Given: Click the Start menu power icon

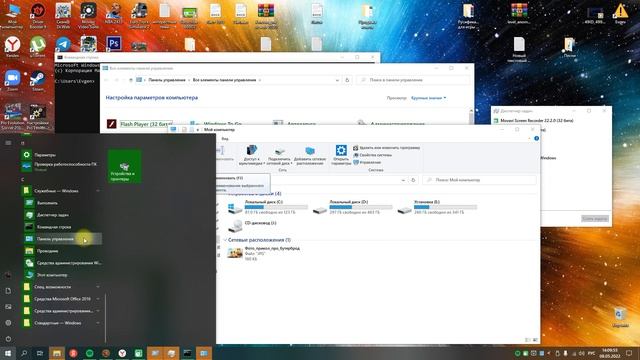Looking at the screenshot, I should 8,338.
